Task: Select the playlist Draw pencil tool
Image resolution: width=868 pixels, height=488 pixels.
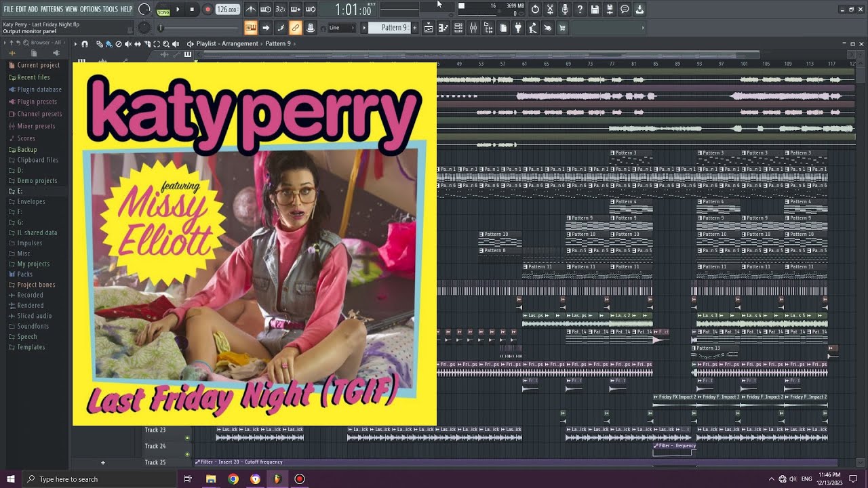Action: (x=100, y=43)
